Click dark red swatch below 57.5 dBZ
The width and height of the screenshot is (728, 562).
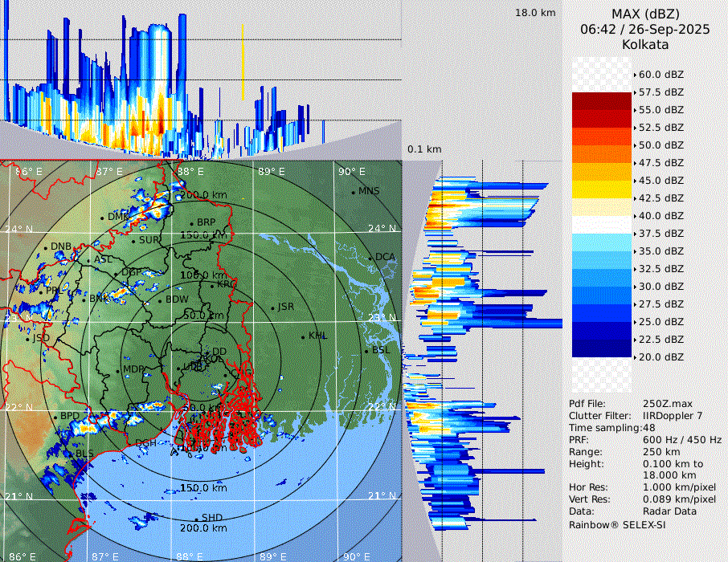point(601,101)
